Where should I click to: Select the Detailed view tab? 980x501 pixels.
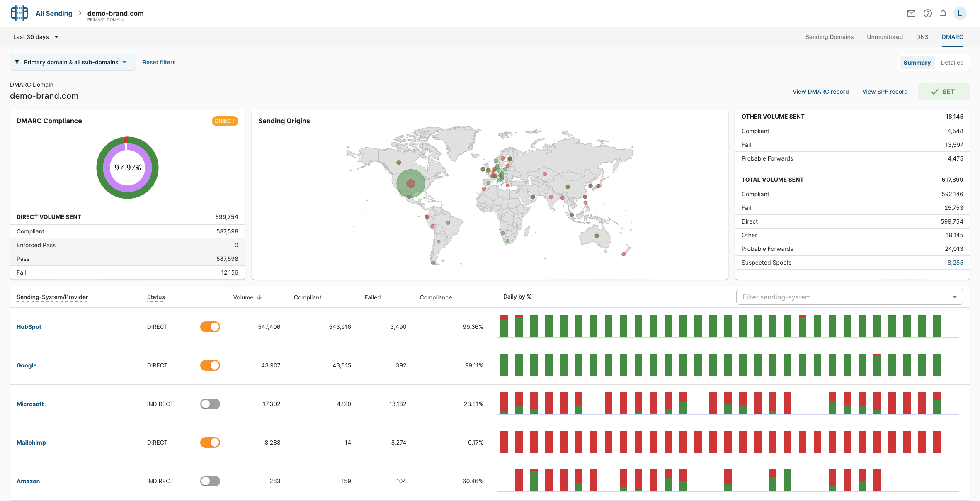952,63
